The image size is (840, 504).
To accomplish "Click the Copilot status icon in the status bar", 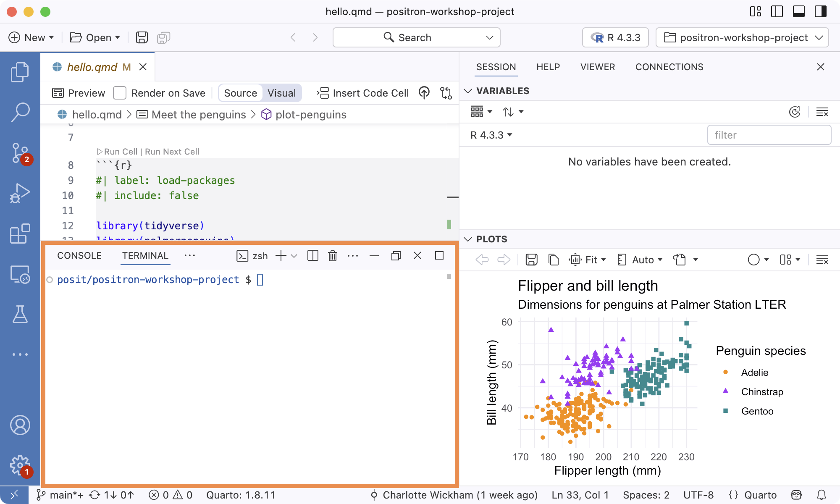I will [x=796, y=495].
